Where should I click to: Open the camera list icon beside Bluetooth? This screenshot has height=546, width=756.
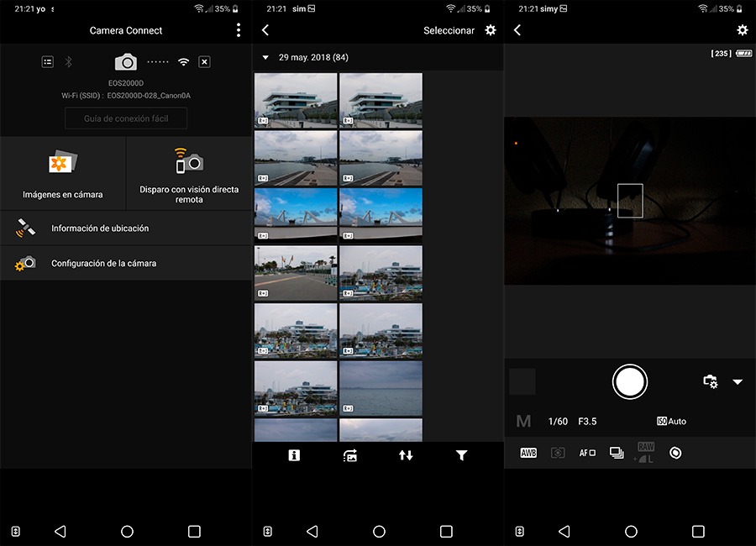coord(48,62)
